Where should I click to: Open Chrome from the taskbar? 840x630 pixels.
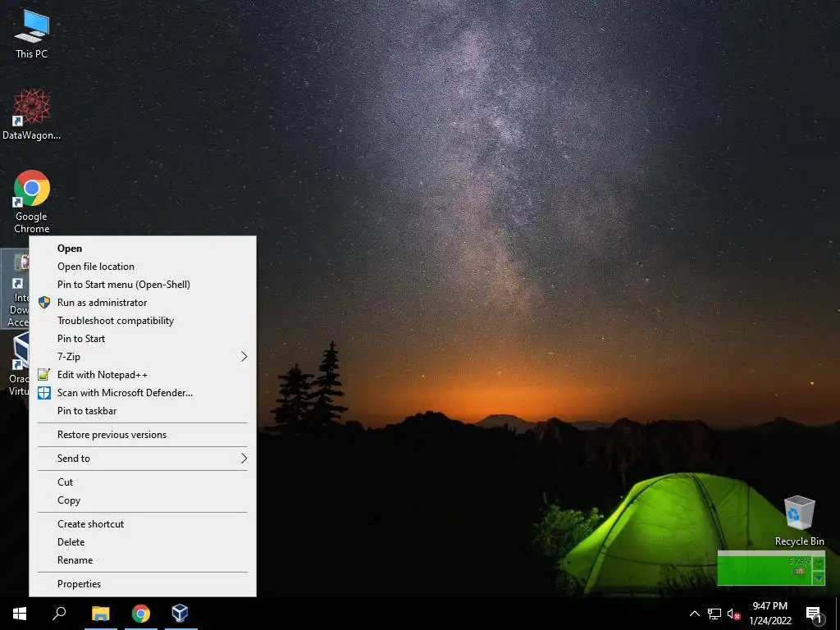[141, 614]
